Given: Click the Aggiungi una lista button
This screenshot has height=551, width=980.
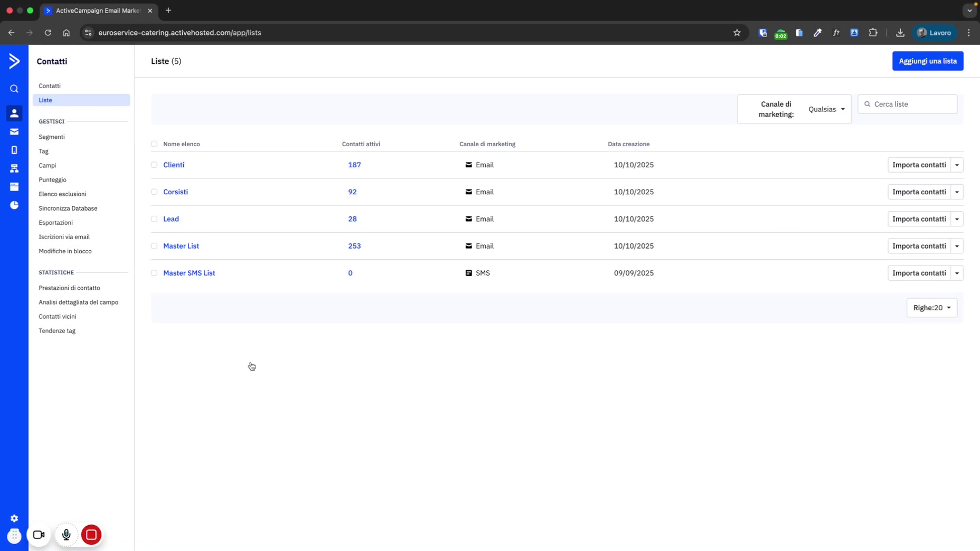Looking at the screenshot, I should point(927,61).
